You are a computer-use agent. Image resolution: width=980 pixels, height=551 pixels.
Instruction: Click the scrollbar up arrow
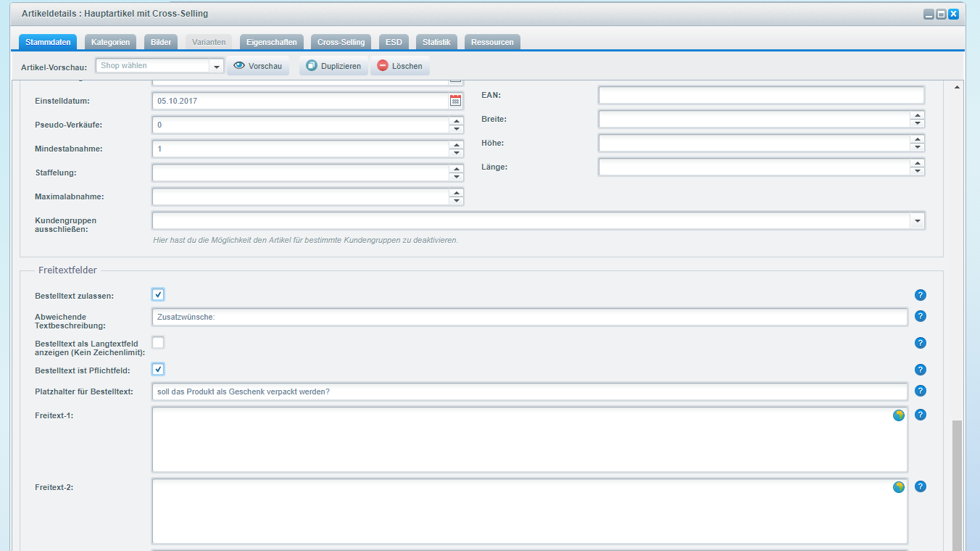957,87
